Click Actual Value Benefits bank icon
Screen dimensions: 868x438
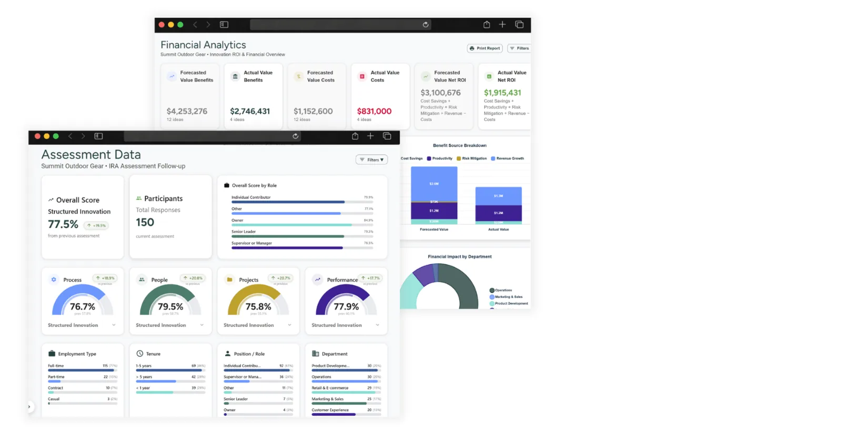(235, 76)
